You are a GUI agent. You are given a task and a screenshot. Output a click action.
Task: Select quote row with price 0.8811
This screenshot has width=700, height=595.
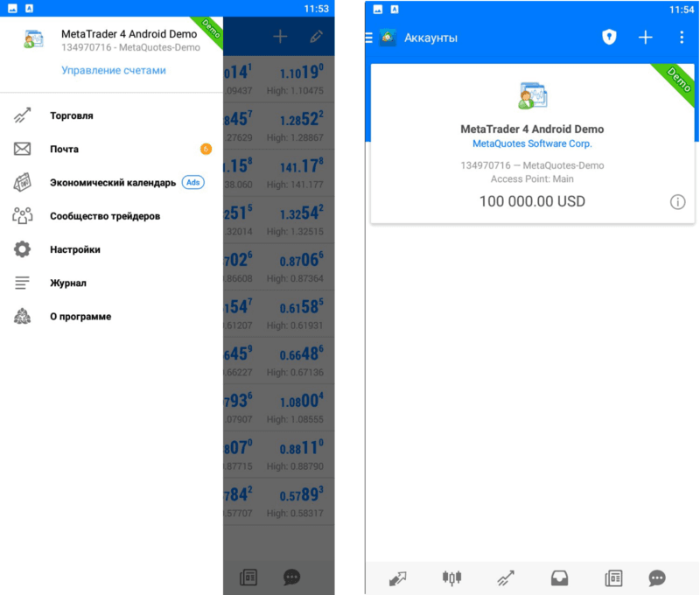(279, 454)
